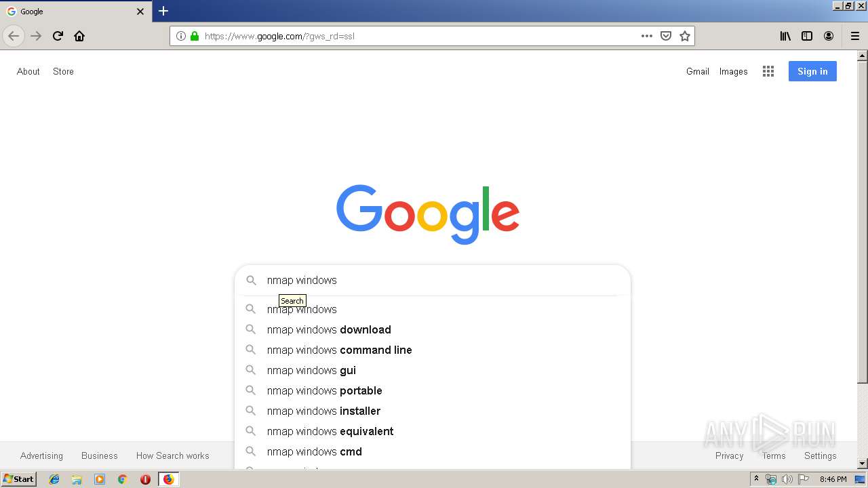
Task: Open the Google apps grid
Action: point(768,71)
